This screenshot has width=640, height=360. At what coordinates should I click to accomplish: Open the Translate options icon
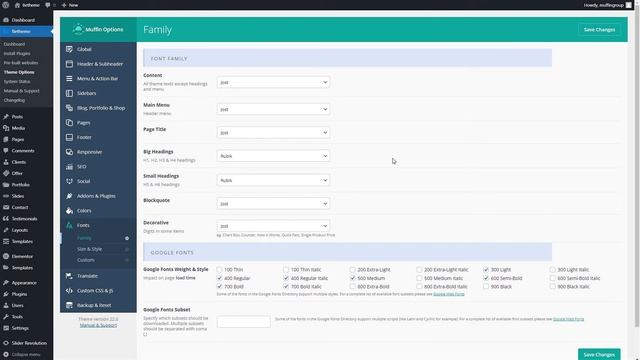point(69,276)
